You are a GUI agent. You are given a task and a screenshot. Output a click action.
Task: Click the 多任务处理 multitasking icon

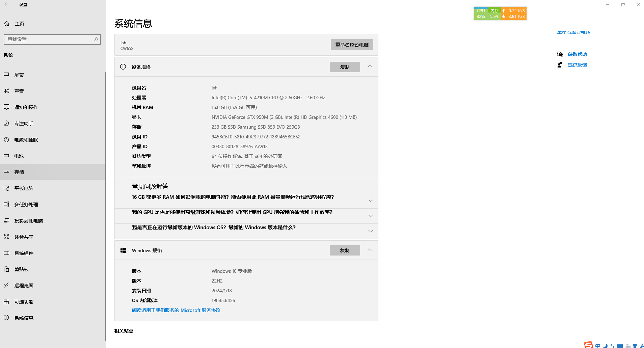click(6, 204)
